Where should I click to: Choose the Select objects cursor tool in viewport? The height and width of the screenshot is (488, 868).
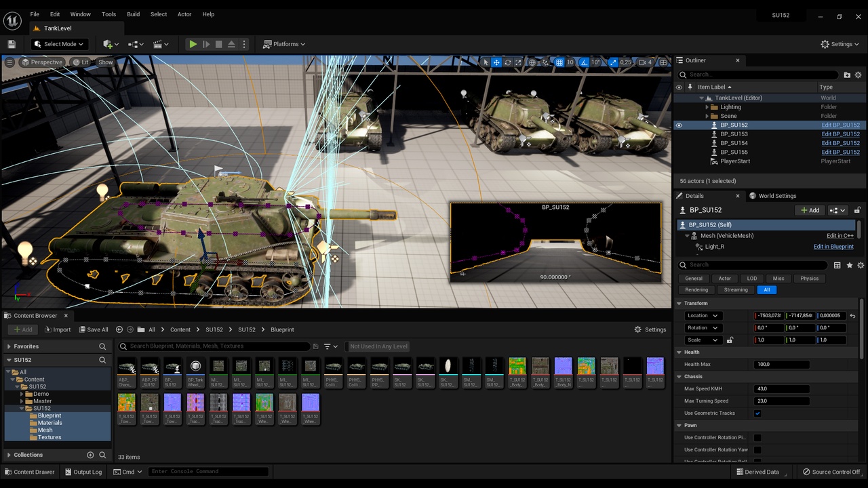tap(485, 62)
